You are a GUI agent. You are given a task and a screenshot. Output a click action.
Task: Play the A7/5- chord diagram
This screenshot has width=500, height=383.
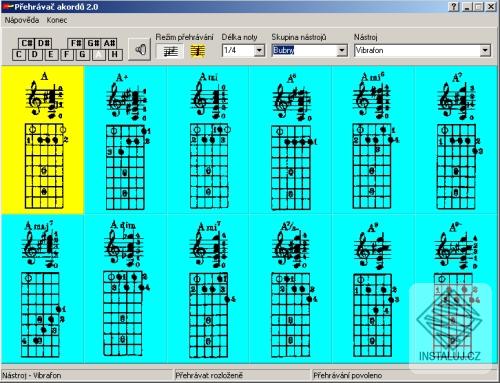pos(290,289)
